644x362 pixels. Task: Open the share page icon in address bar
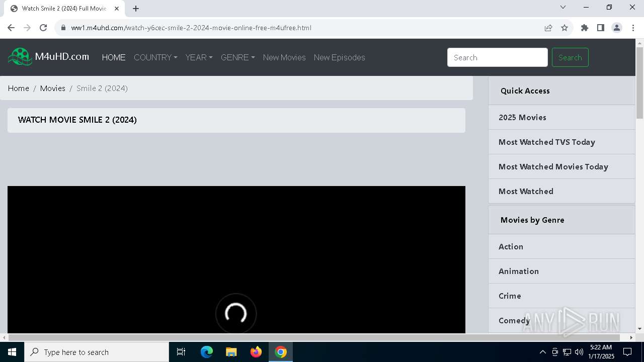point(548,28)
